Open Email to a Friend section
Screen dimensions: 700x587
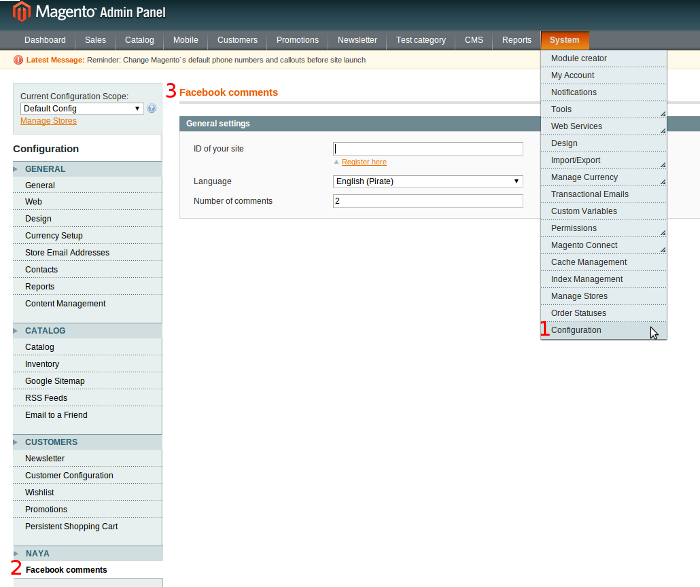tap(88, 415)
